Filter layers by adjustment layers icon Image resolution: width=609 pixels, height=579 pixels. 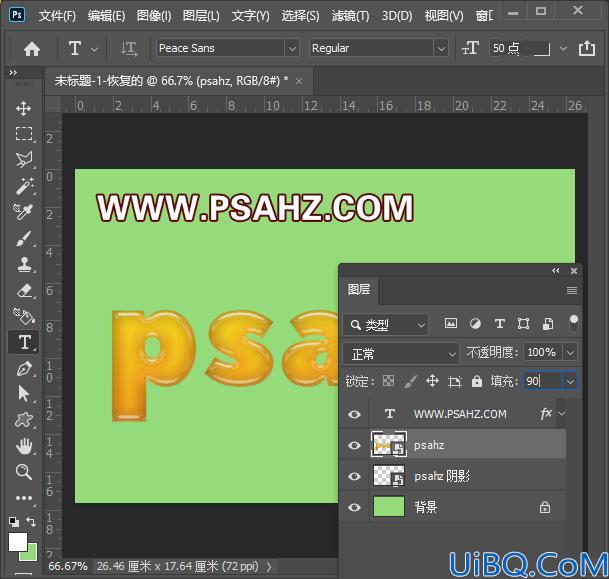click(x=475, y=323)
